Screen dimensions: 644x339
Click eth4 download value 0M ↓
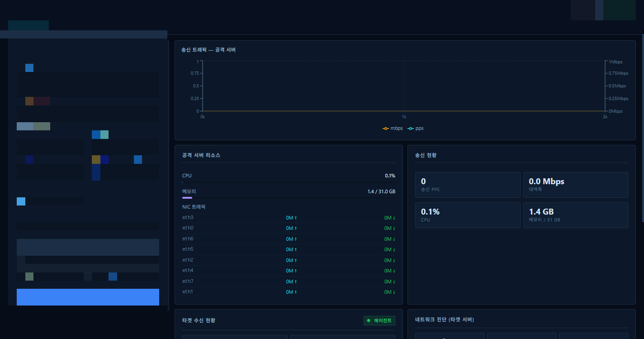(390, 271)
